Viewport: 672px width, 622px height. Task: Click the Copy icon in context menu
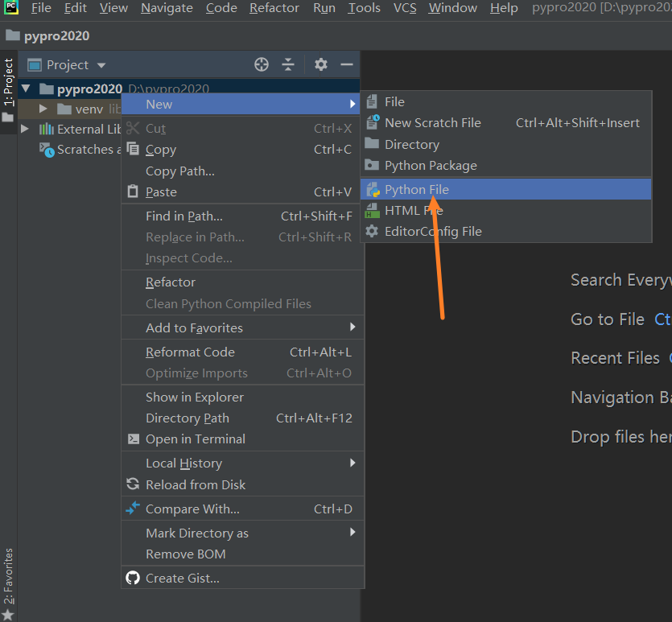pos(133,149)
